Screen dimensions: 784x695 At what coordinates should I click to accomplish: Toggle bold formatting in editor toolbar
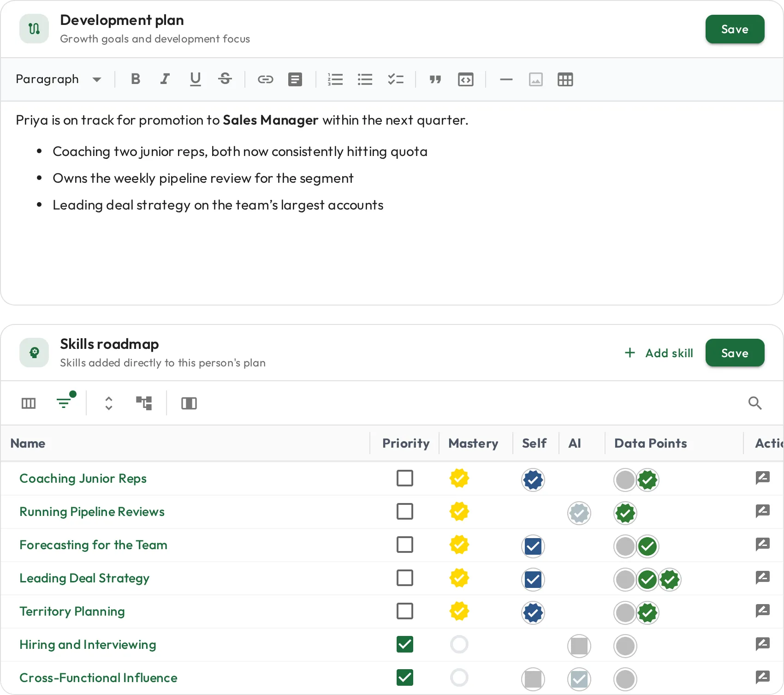click(135, 79)
